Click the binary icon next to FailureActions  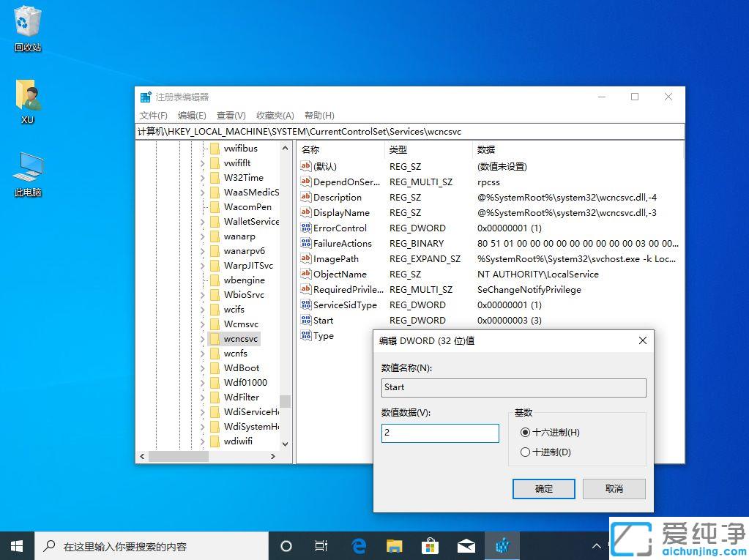[x=307, y=243]
